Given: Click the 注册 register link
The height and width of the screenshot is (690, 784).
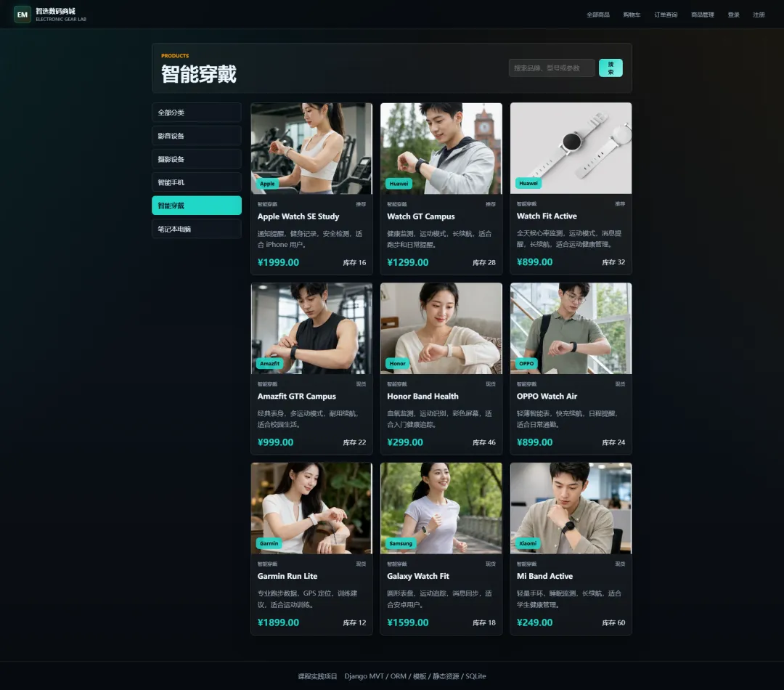Looking at the screenshot, I should tap(759, 15).
